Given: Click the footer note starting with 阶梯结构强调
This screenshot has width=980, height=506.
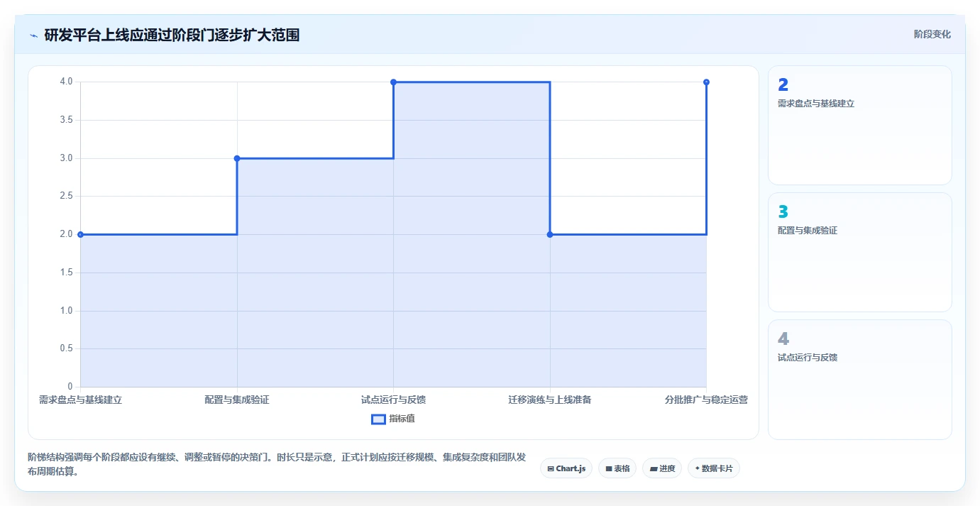Looking at the screenshot, I should click(277, 464).
